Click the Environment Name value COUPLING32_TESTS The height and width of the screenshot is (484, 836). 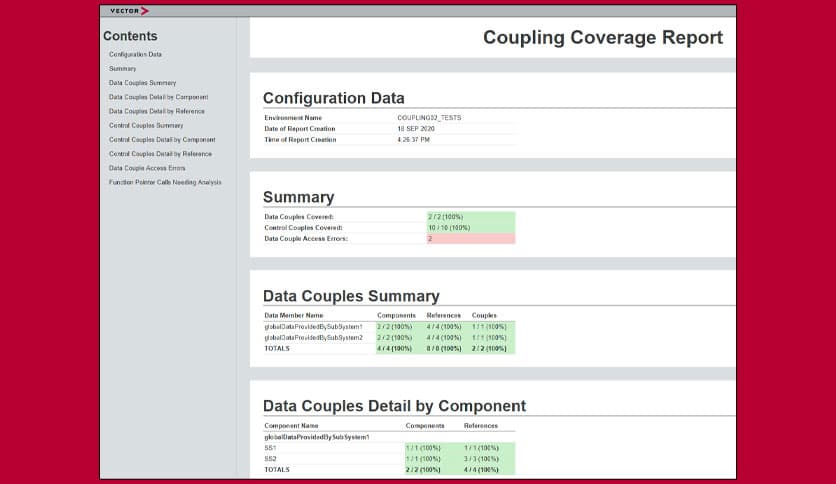pyautogui.click(x=429, y=118)
